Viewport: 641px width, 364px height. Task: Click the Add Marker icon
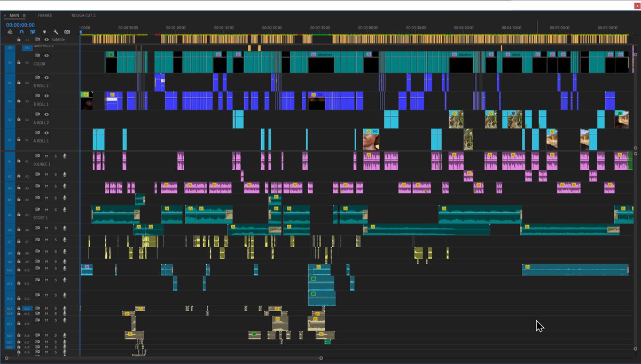point(45,32)
